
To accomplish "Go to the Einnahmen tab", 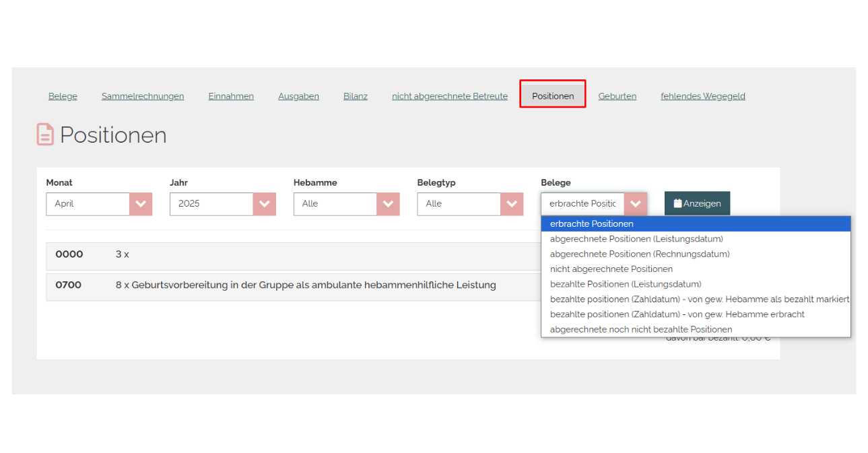I will 231,96.
